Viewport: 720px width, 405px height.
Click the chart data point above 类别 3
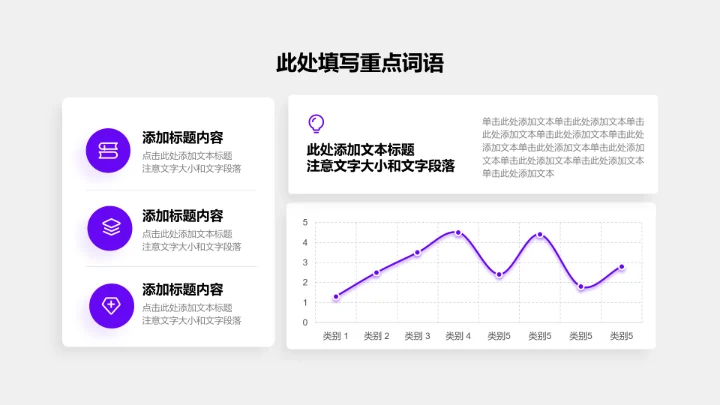point(418,252)
